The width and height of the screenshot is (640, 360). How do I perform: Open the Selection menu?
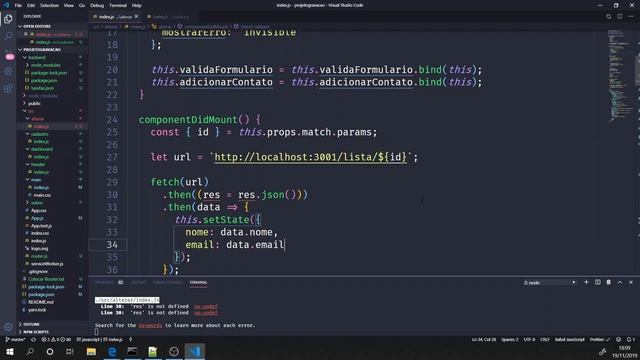49,5
